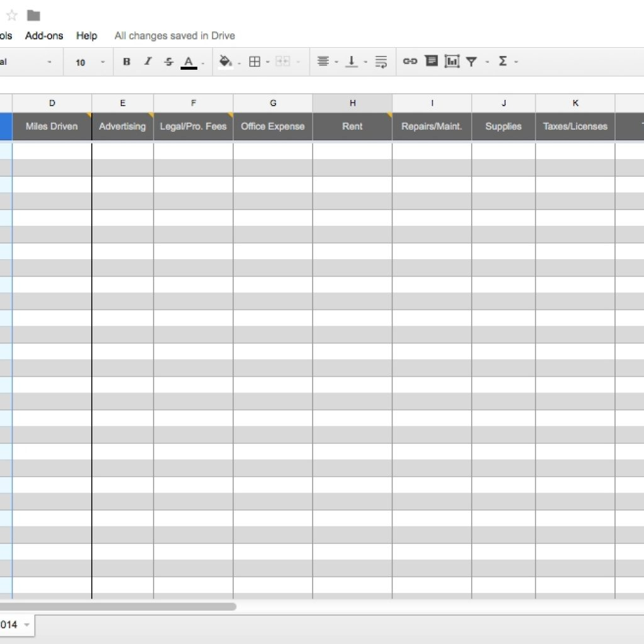Select column E header
This screenshot has height=644, width=644.
tap(123, 103)
